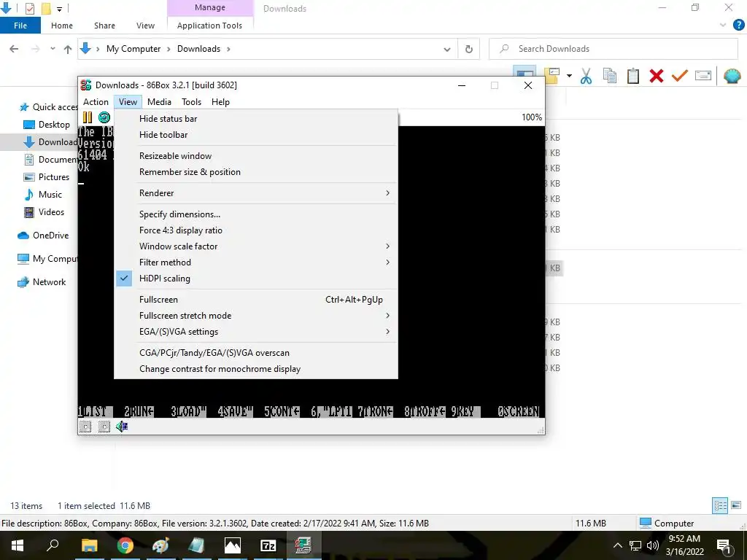Click the folder options icon in Explorer toolbar
Image resolution: width=747 pixels, height=560 pixels.
click(551, 76)
